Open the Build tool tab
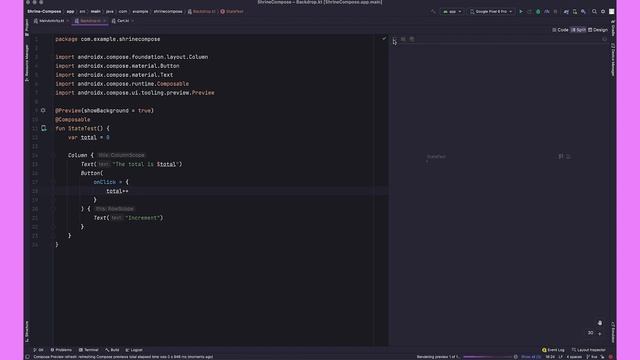The image size is (640, 360). pos(112,350)
